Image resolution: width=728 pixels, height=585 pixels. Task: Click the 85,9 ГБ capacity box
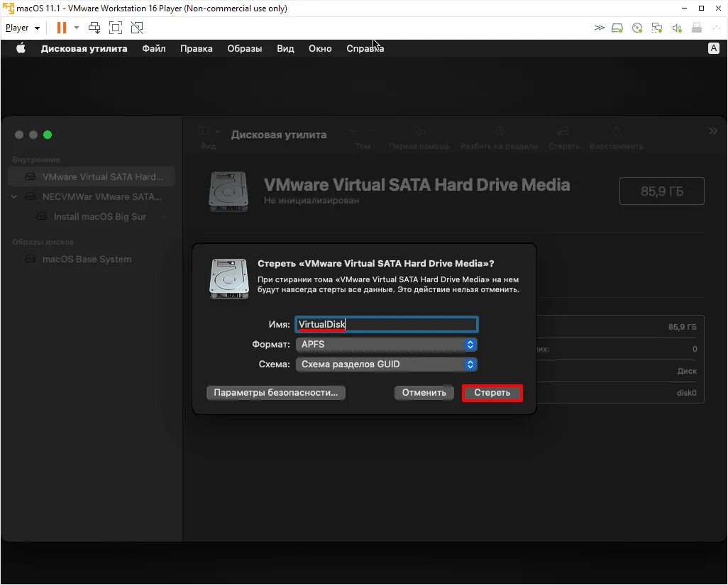[661, 191]
